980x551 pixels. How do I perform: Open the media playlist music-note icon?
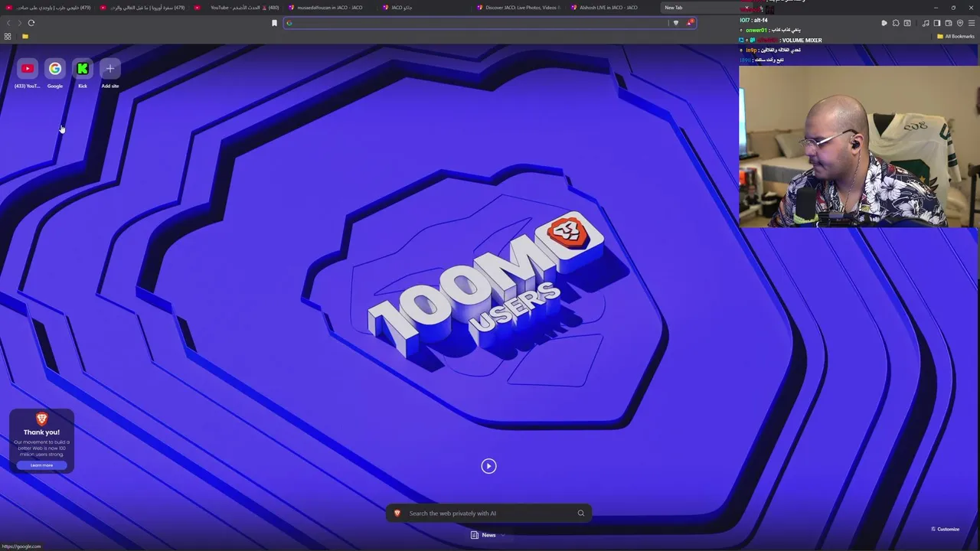tap(926, 23)
